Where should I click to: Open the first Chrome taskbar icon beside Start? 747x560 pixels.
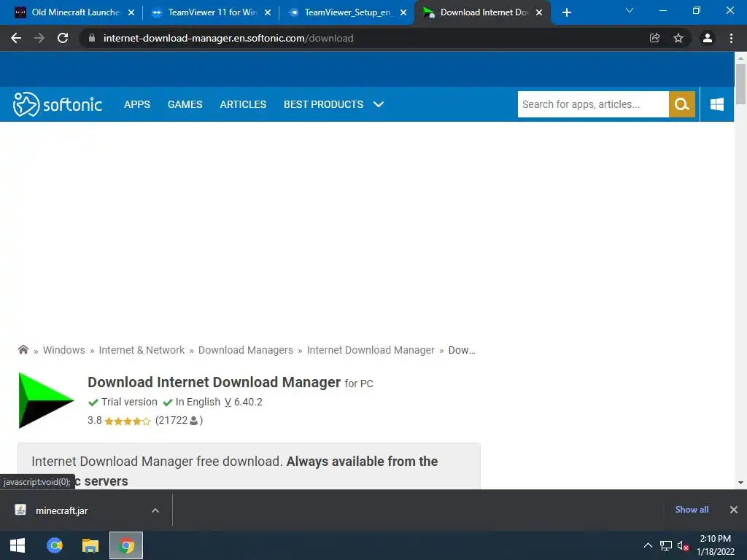pyautogui.click(x=55, y=545)
